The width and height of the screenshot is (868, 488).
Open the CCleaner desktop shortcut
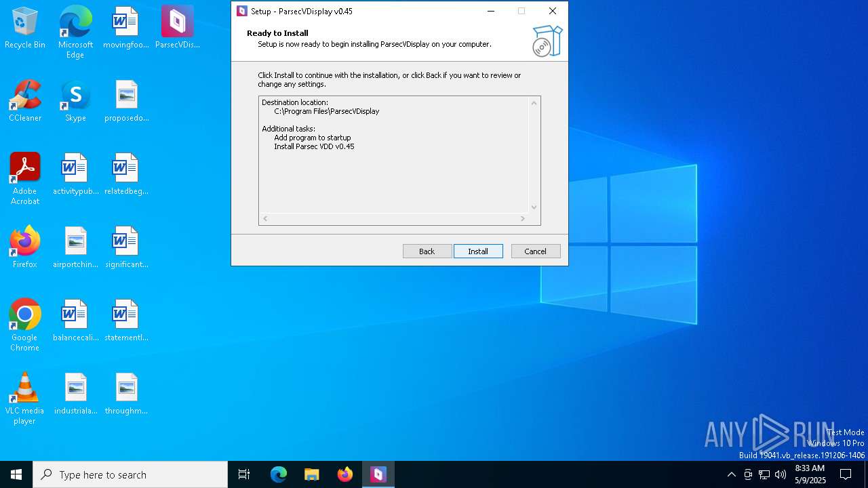tap(25, 102)
